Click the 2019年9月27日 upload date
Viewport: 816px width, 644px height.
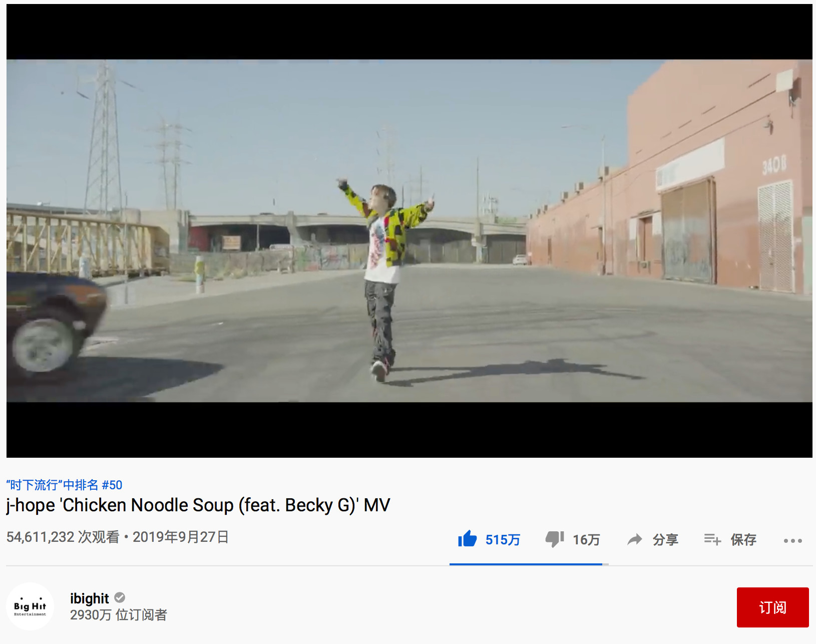181,537
